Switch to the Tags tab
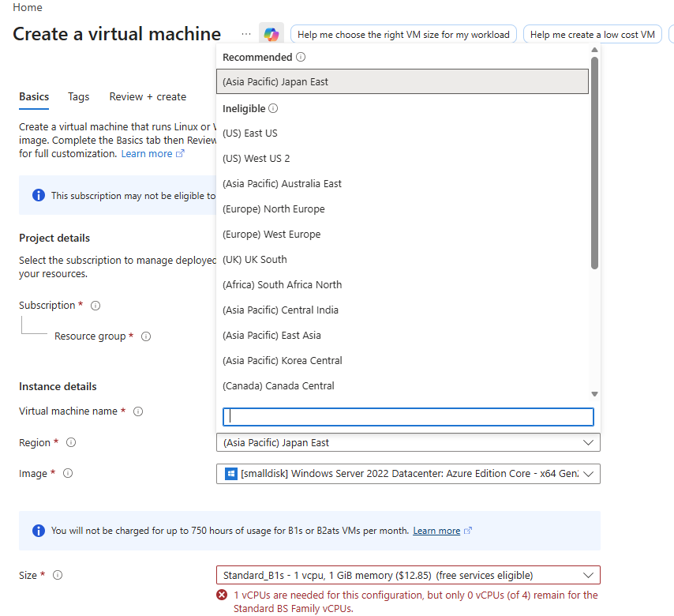The width and height of the screenshot is (674, 616). [79, 97]
